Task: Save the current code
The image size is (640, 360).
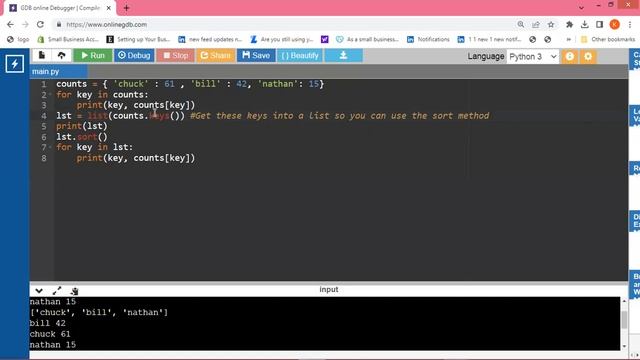Action: 256,56
